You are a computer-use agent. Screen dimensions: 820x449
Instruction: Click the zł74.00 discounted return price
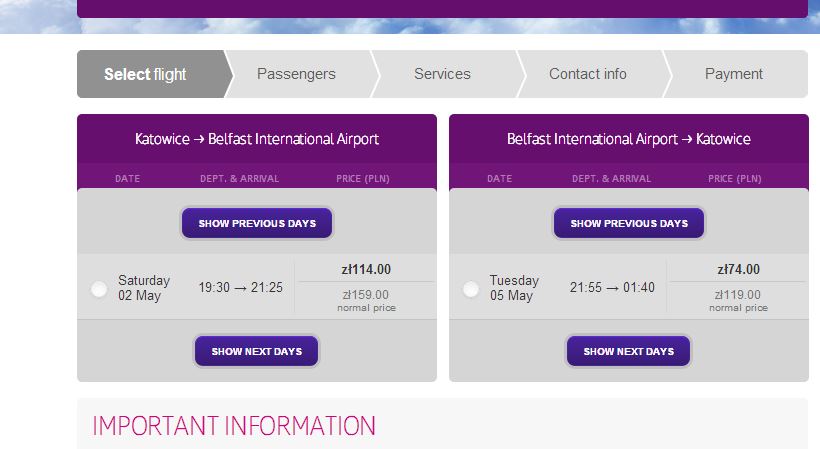738,270
